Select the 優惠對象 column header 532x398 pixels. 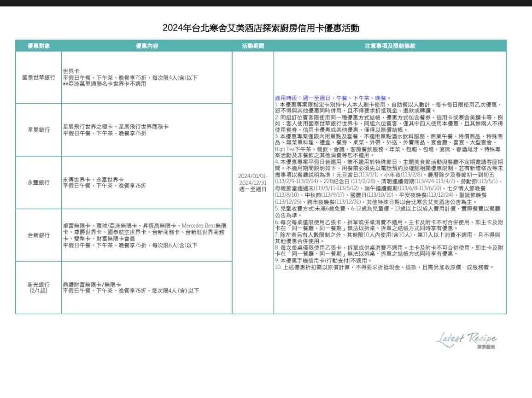coord(39,46)
